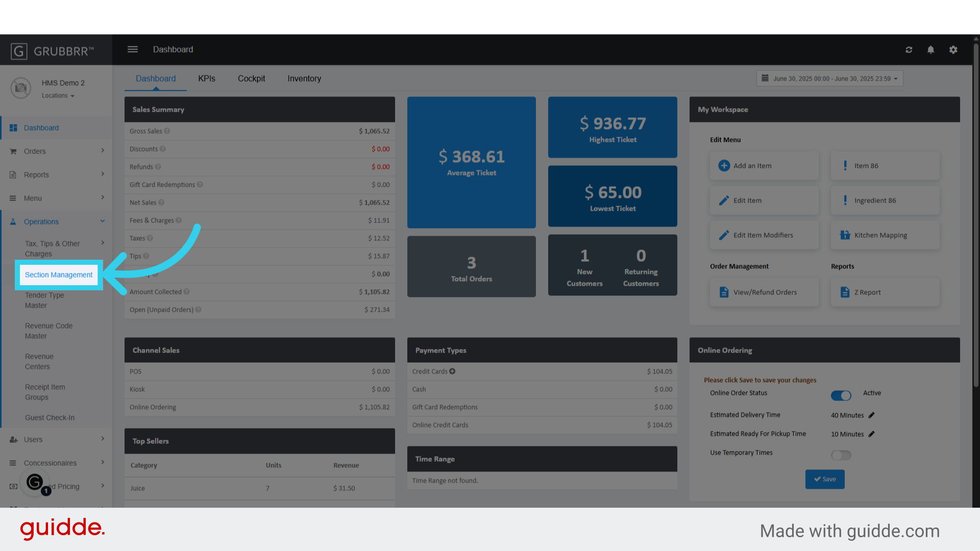Click the Ingredient 86 button
Screen dimensions: 980x551
pyautogui.click(x=885, y=201)
